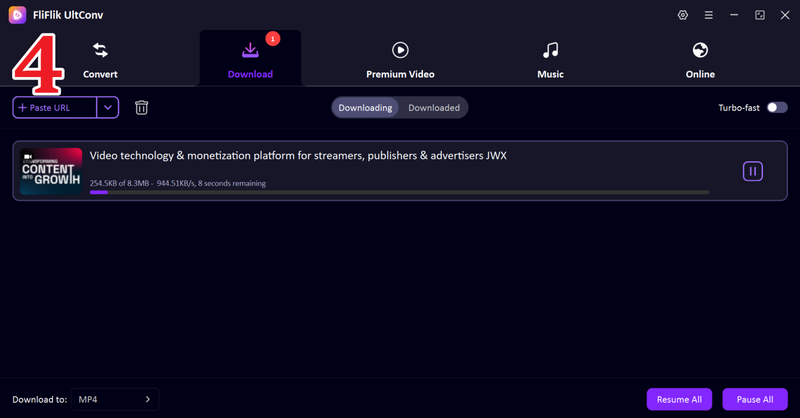
Task: Click the 'Turbo-fast' label text
Action: coord(739,108)
